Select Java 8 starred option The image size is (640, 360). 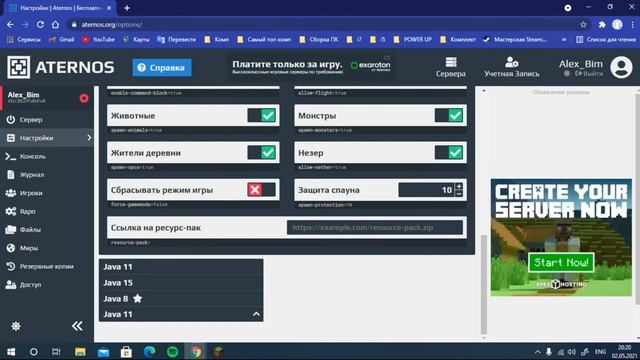pos(181,298)
